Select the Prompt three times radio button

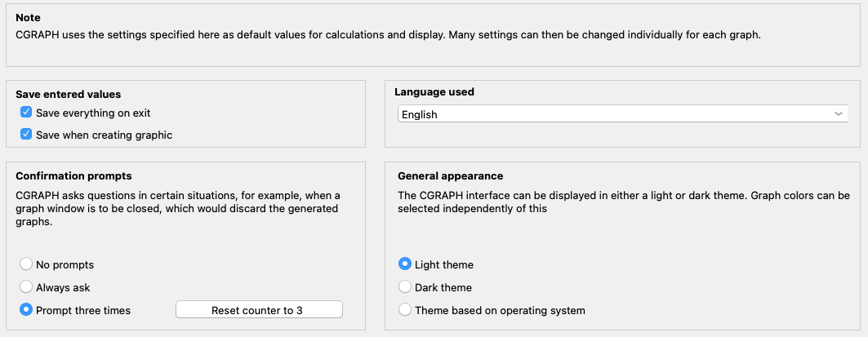coord(26,310)
